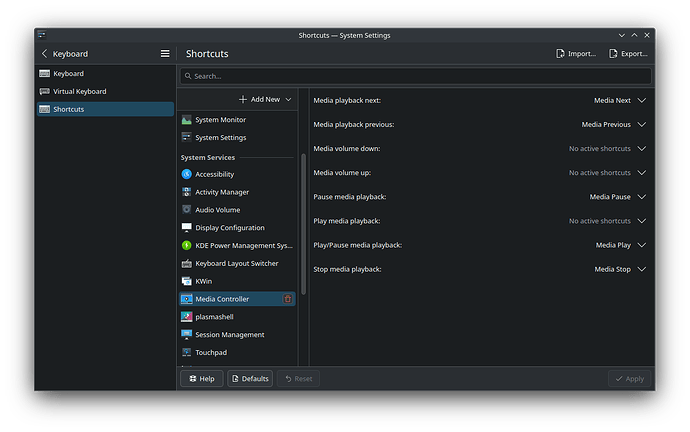
Task: Click the window app icon in title bar
Action: 42,35
